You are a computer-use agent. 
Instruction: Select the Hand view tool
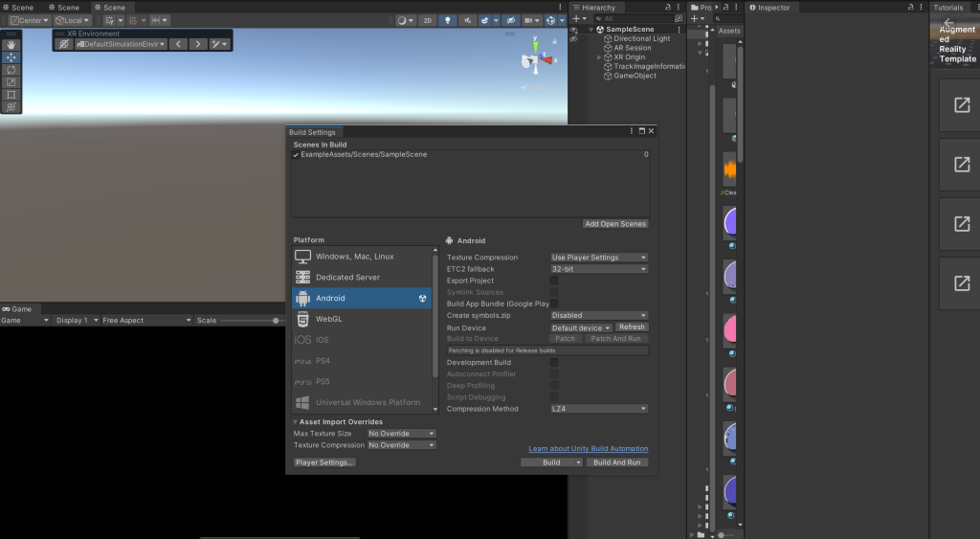[11, 45]
